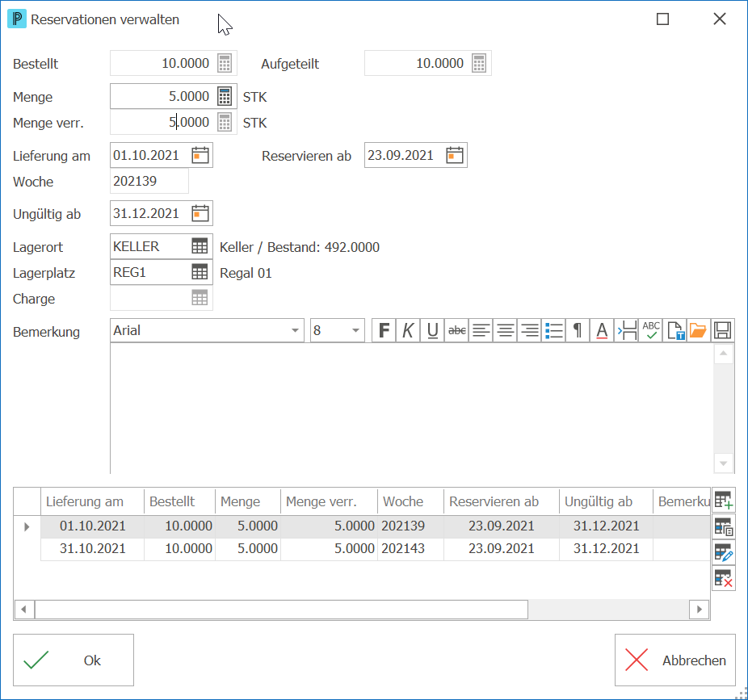Click the Abbrechen button
This screenshot has width=748, height=700.
click(x=675, y=660)
